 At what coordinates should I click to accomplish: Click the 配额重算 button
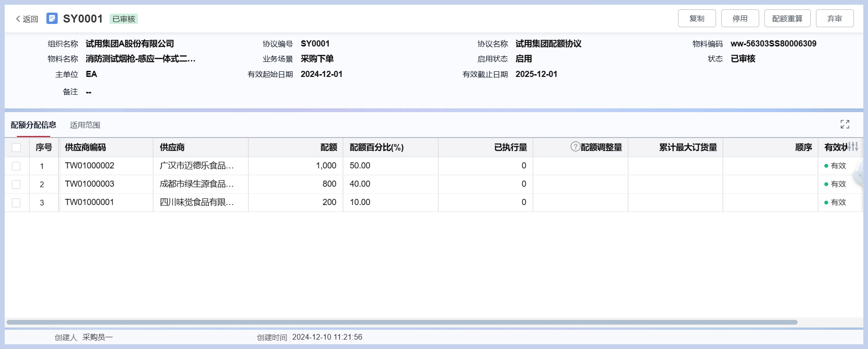787,19
